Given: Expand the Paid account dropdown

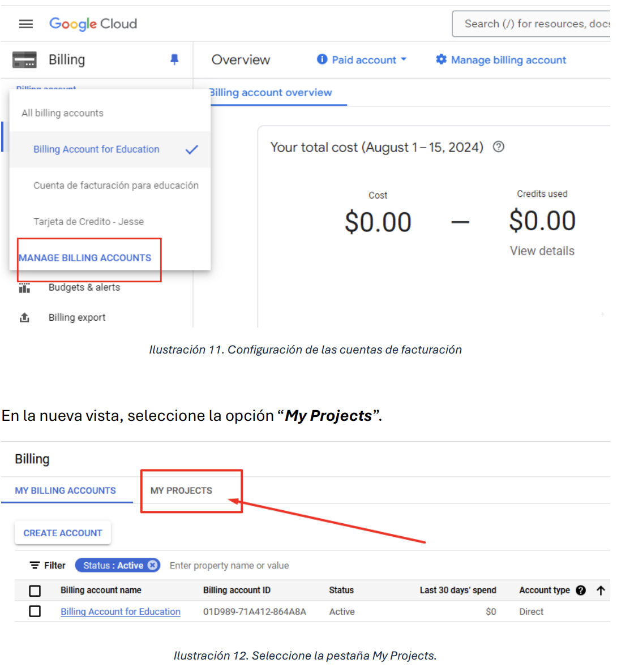Looking at the screenshot, I should tap(404, 59).
